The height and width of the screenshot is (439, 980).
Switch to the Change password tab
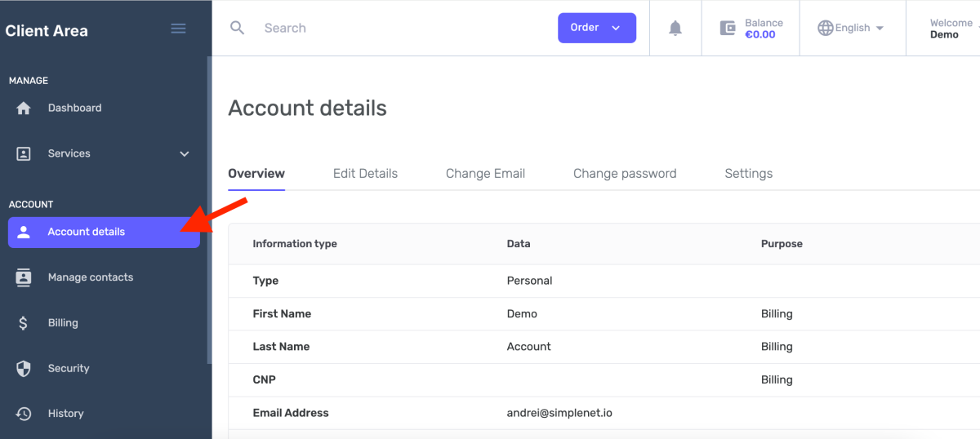pyautogui.click(x=625, y=174)
